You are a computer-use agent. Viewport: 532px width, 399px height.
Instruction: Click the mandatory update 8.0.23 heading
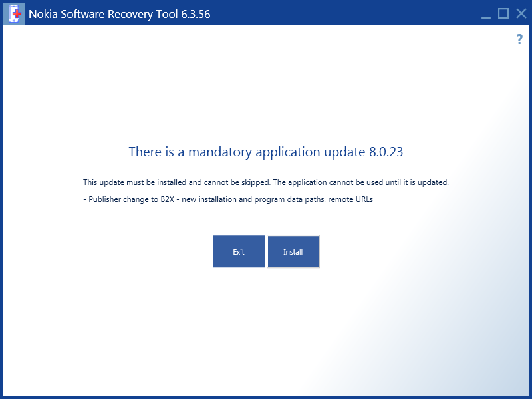click(x=266, y=152)
